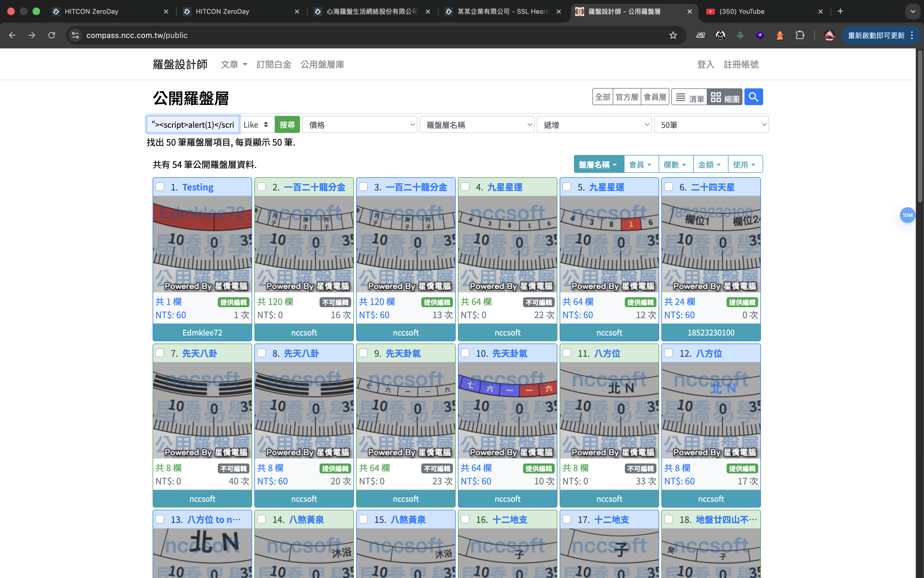Screen dimensions: 924x578
Task: Click the browser address bar URL
Action: coord(137,35)
